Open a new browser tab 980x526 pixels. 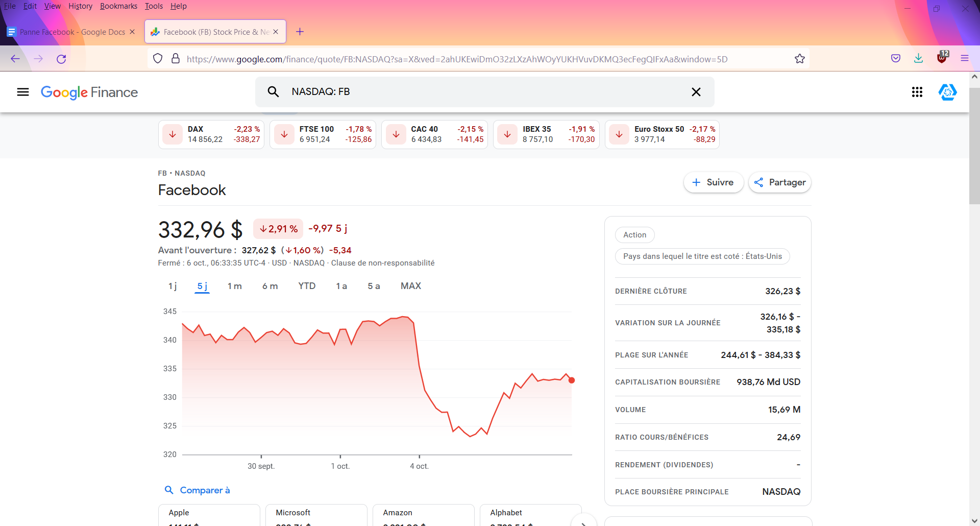(300, 32)
